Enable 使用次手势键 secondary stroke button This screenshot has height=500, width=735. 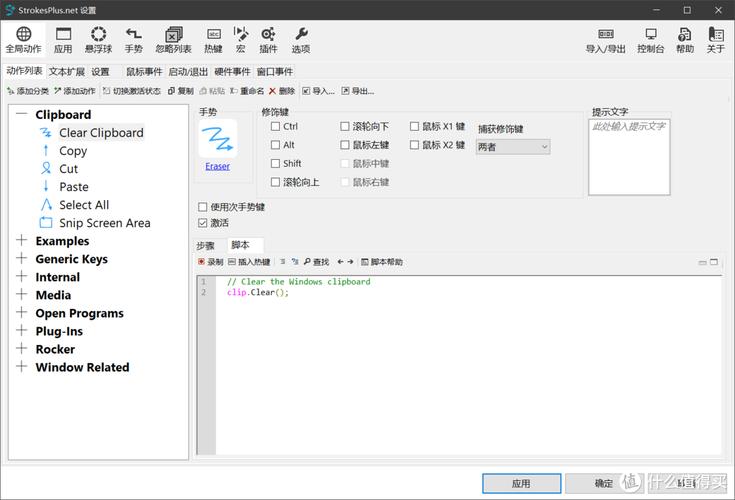click(x=202, y=207)
